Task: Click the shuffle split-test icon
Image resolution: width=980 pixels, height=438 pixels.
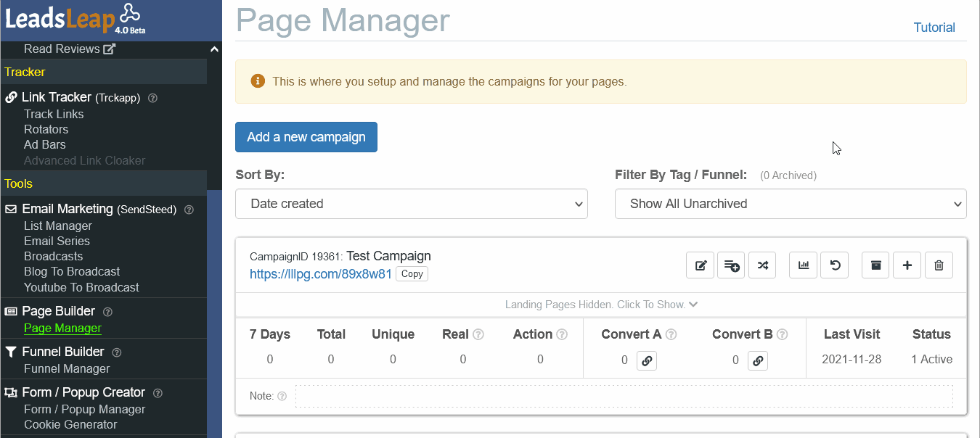Action: (762, 265)
